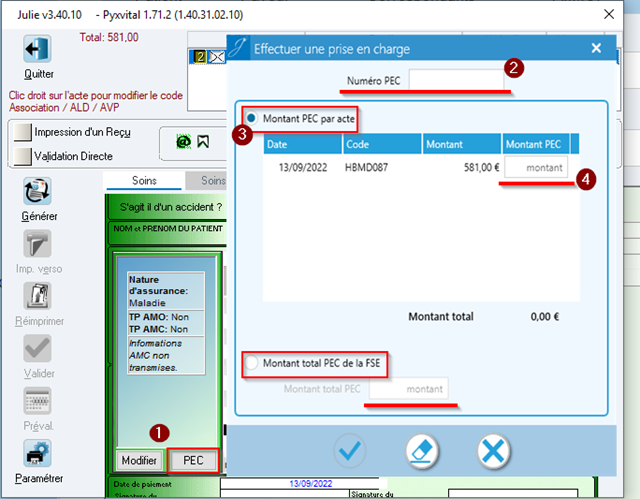Click the S'agit il d'un accident ? header
640x499 pixels.
pyautogui.click(x=171, y=207)
